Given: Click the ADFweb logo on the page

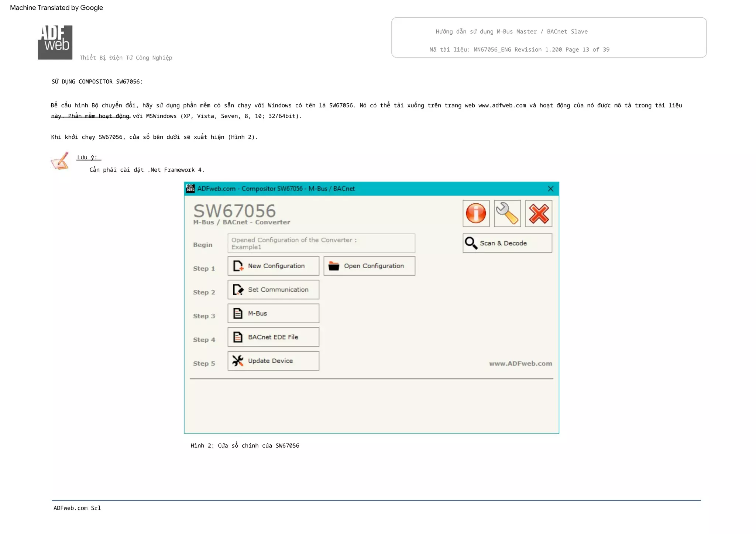Looking at the screenshot, I should 55,42.
